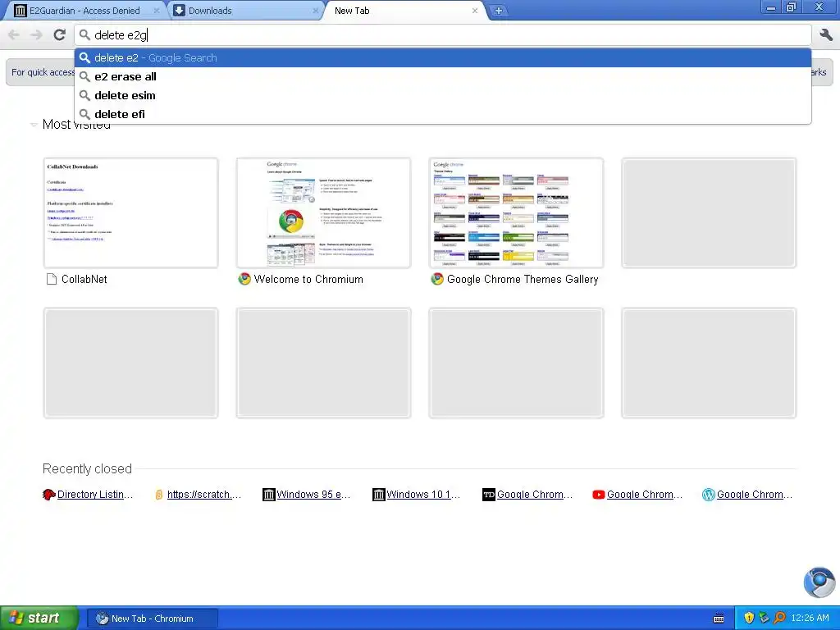Reopen recently closed 'Windows 95 e...' page
The image size is (840, 630).
pyautogui.click(x=313, y=495)
